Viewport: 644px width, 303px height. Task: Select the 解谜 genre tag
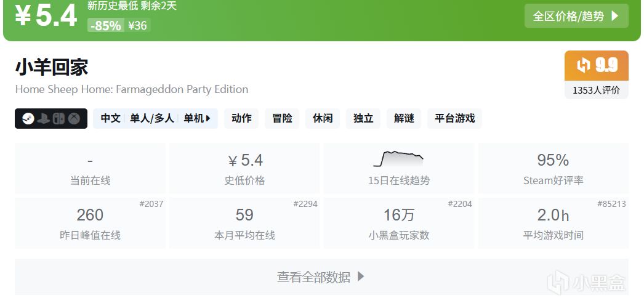coord(404,119)
